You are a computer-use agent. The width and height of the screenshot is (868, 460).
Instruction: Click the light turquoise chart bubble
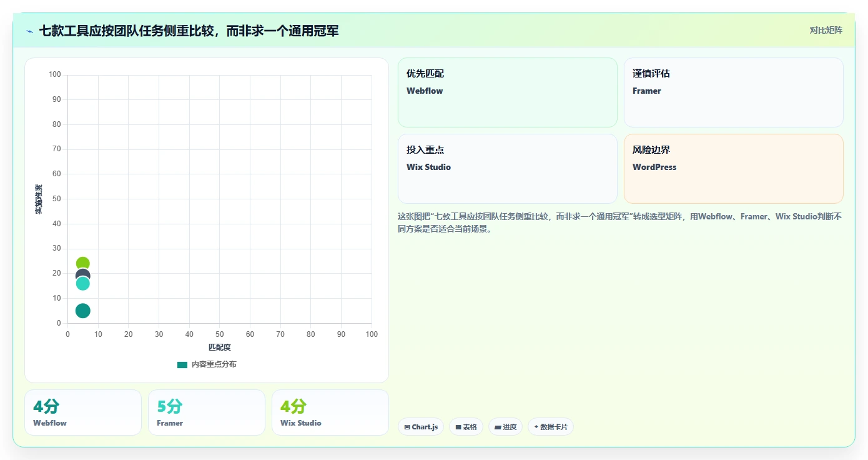click(83, 284)
